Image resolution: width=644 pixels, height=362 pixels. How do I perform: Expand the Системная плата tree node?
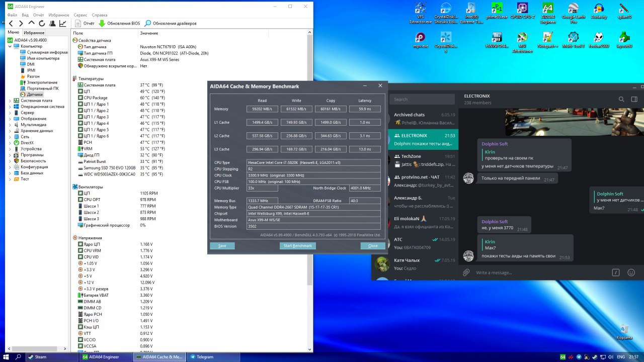click(x=10, y=101)
